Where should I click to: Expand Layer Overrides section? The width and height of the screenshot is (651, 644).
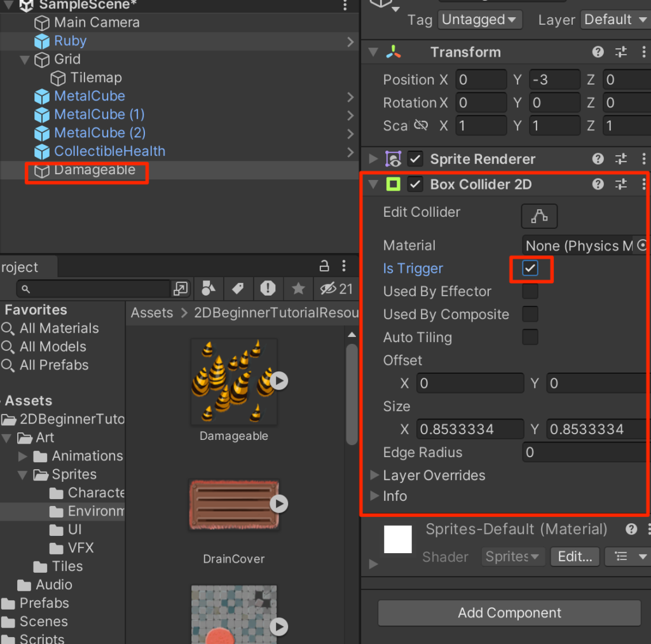point(374,475)
